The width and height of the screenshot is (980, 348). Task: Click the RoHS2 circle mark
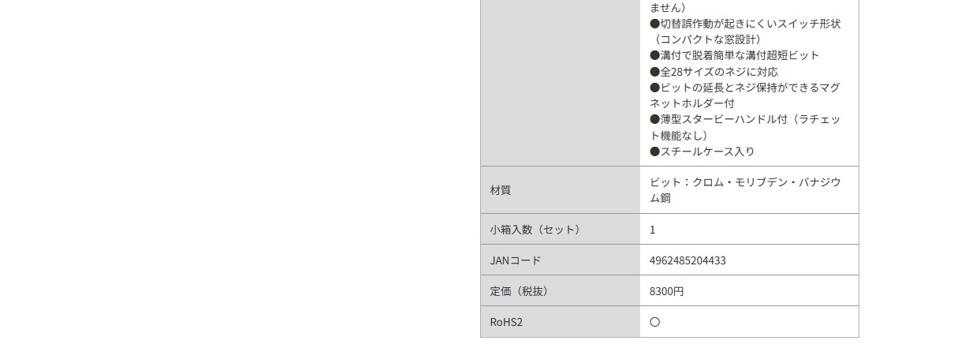(654, 322)
